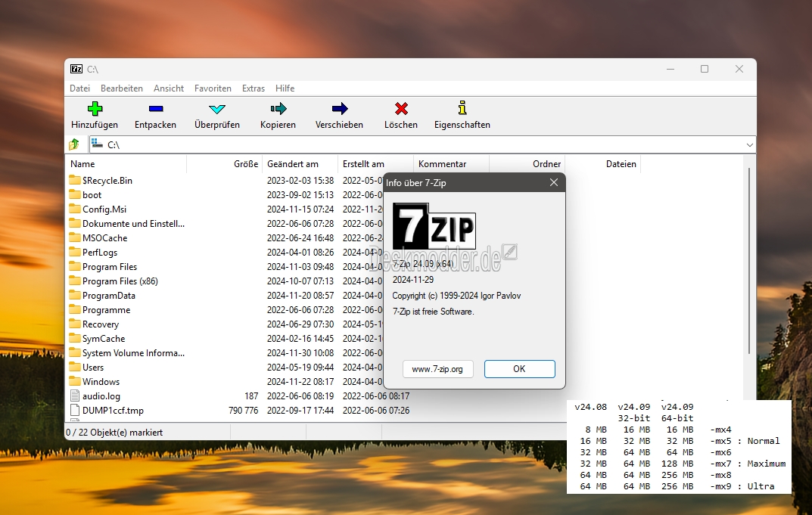The height and width of the screenshot is (515, 812).
Task: Click the PerfLogs folder icon
Action: click(75, 252)
